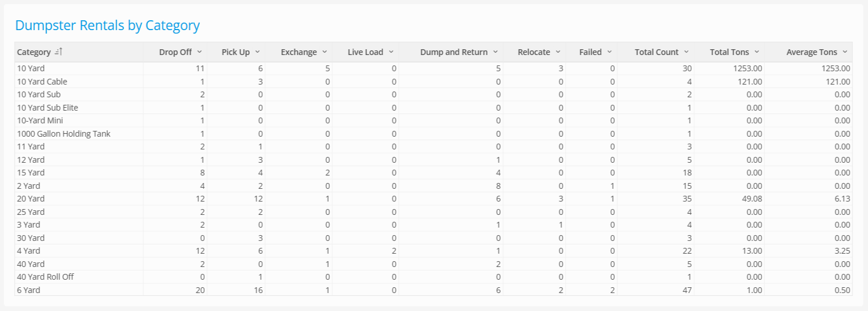Open the Failed column dropdown chevron

click(610, 52)
